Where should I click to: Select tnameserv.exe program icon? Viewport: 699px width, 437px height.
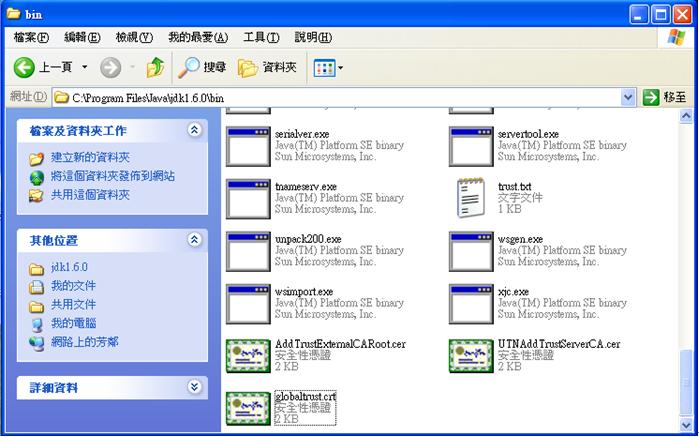point(248,199)
